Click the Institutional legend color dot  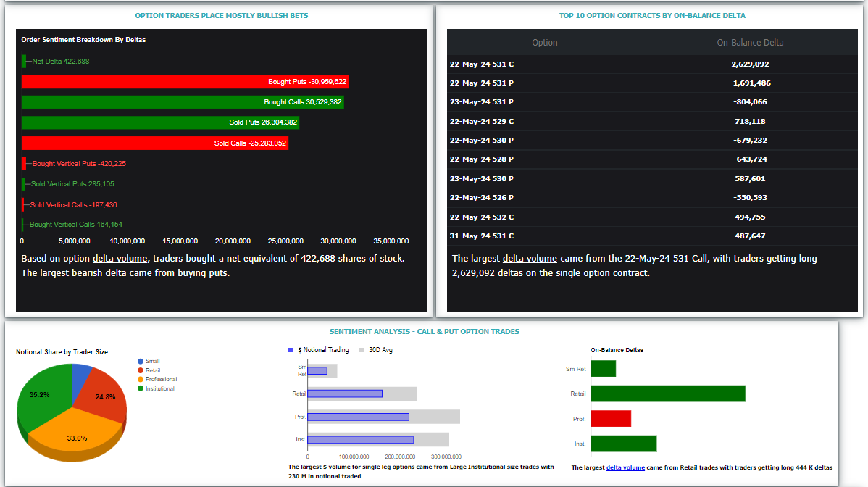pos(141,388)
